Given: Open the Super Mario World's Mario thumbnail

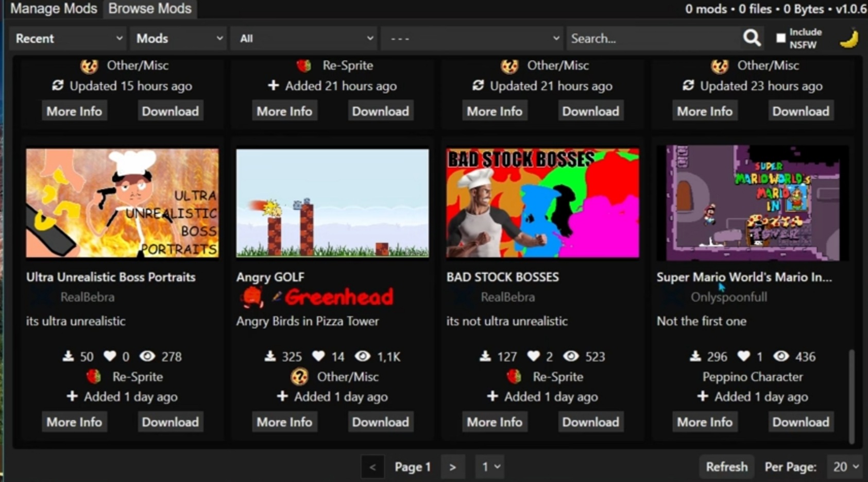Looking at the screenshot, I should point(753,203).
